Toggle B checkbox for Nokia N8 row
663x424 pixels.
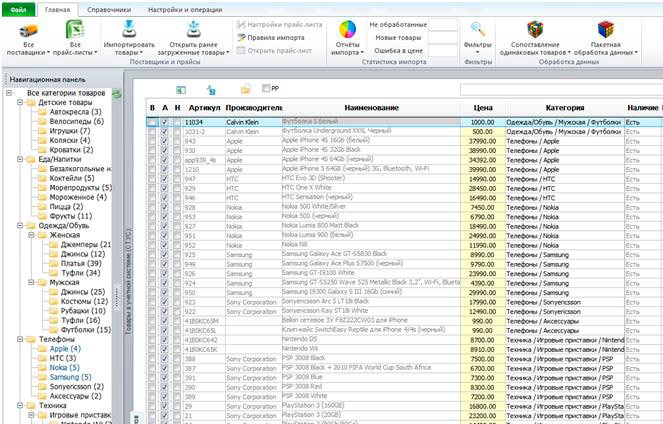[152, 245]
